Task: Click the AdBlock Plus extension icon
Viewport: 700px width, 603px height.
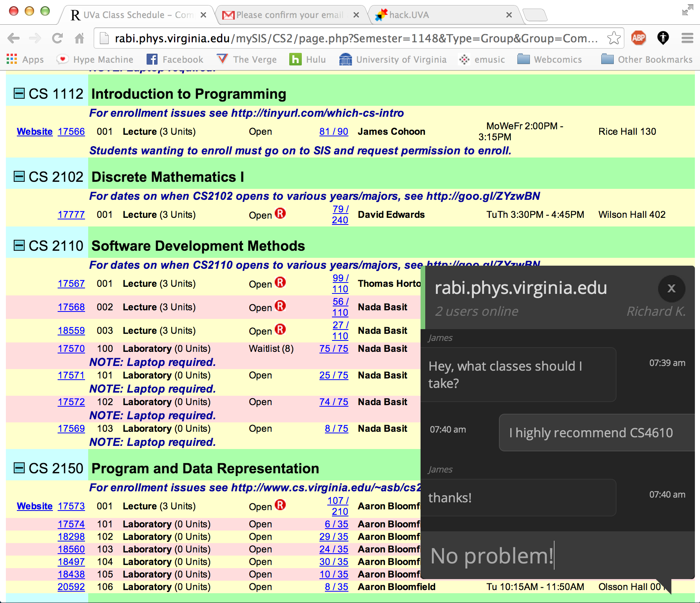Action: click(x=638, y=38)
